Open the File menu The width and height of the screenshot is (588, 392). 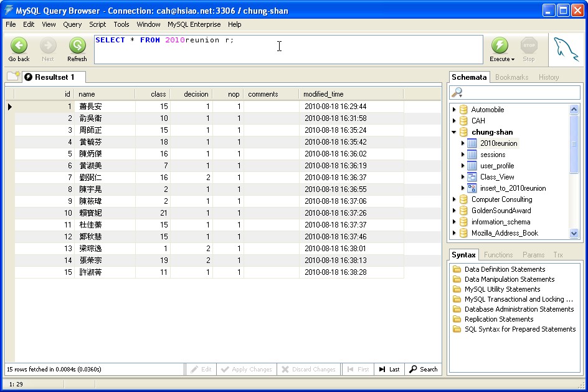tap(11, 24)
